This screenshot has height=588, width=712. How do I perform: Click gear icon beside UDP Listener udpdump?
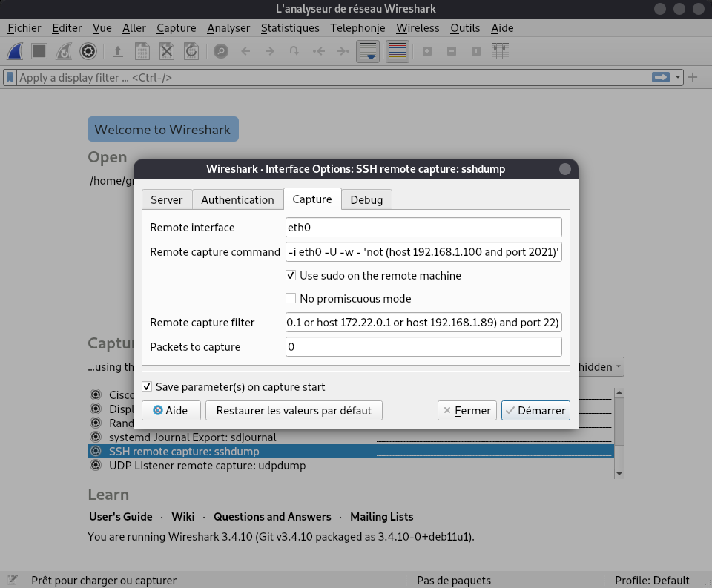click(95, 466)
